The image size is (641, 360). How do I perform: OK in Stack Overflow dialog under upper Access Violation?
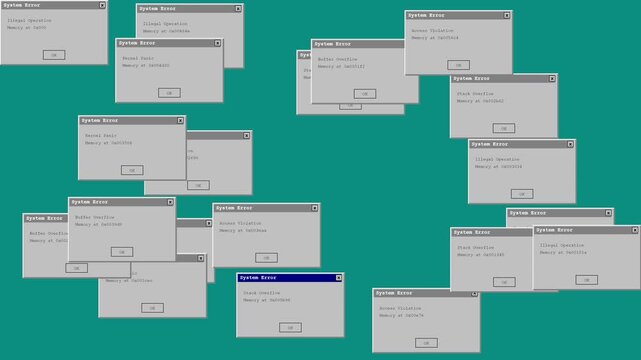(504, 128)
